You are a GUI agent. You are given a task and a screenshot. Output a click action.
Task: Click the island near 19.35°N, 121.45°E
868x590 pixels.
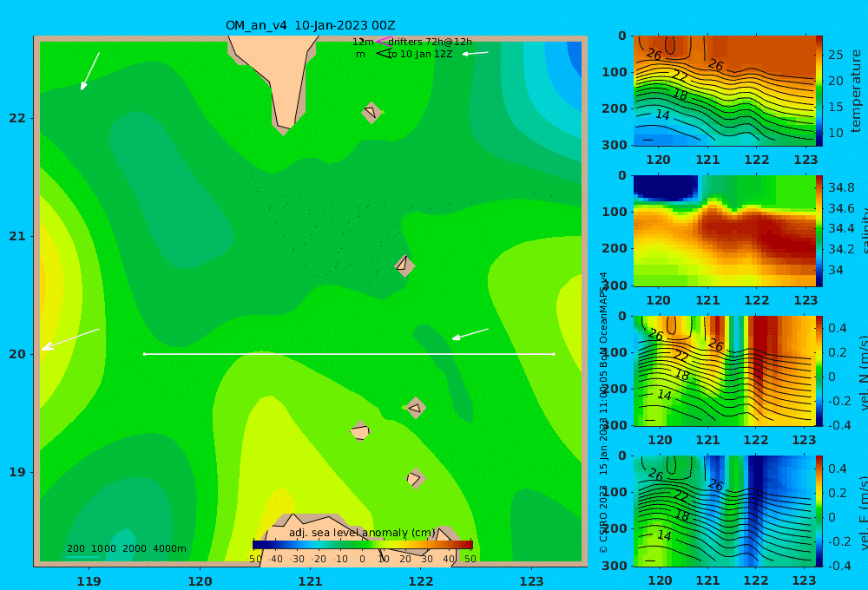pyautogui.click(x=360, y=431)
